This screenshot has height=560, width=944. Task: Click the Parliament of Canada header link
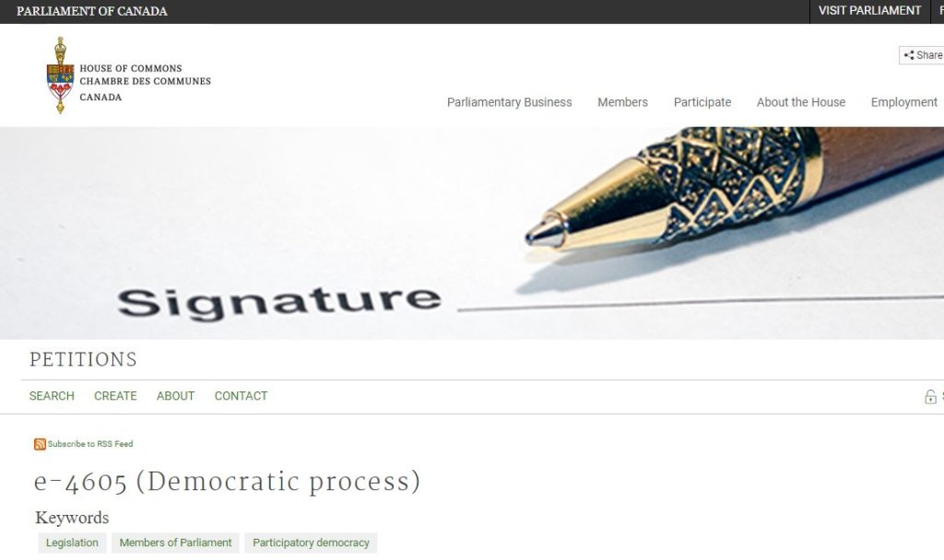[x=92, y=11]
